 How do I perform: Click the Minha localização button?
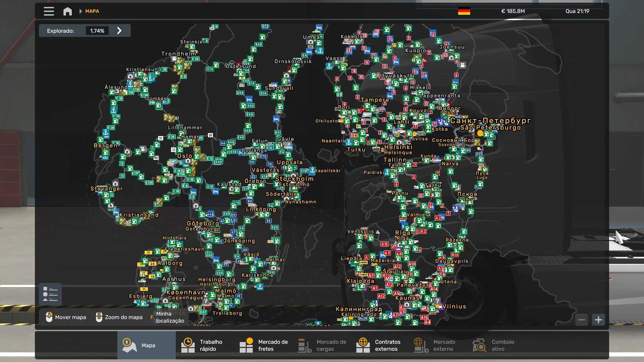click(169, 317)
